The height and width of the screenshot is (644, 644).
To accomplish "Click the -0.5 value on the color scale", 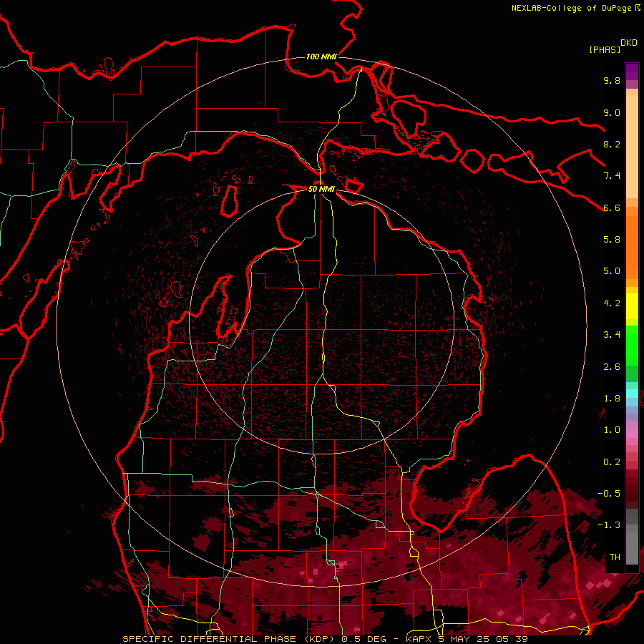I will point(609,494).
